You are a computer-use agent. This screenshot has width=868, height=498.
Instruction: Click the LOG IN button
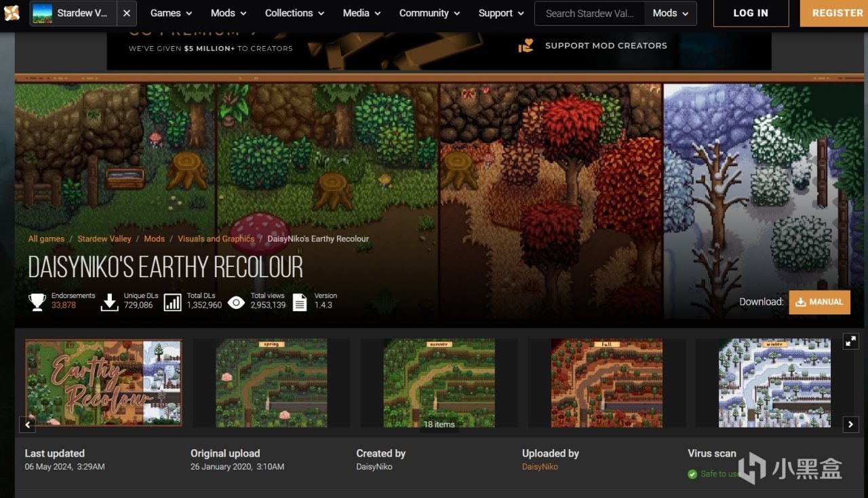tap(751, 13)
